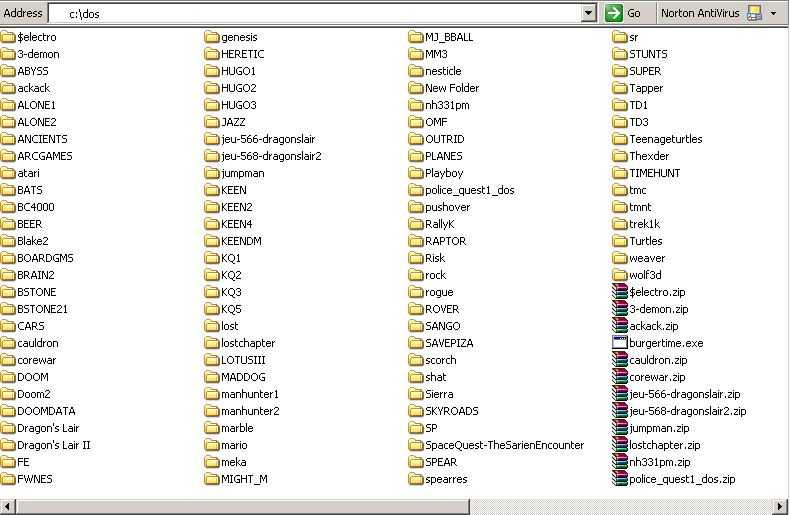Click the mario folder icon
Screen dimensions: 790x515
pyautogui.click(x=212, y=445)
